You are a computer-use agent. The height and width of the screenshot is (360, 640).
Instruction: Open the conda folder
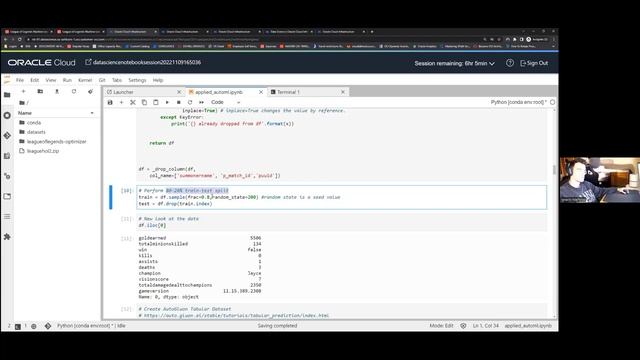[33, 122]
